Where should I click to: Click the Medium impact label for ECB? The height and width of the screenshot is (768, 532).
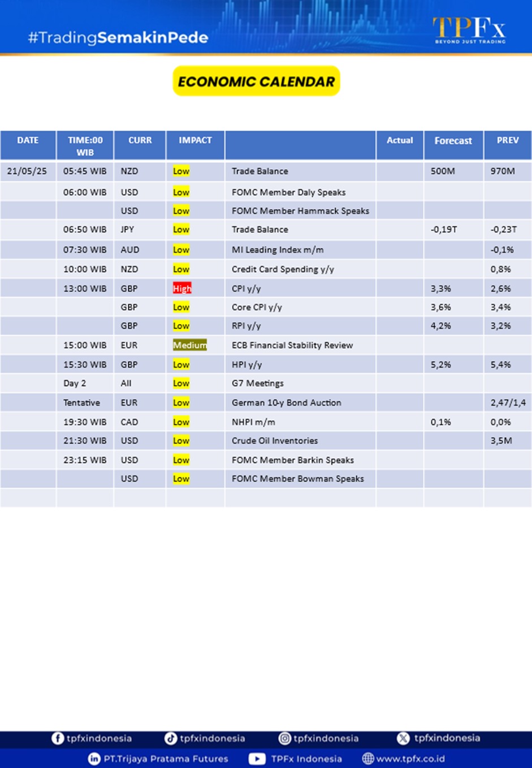pyautogui.click(x=189, y=345)
